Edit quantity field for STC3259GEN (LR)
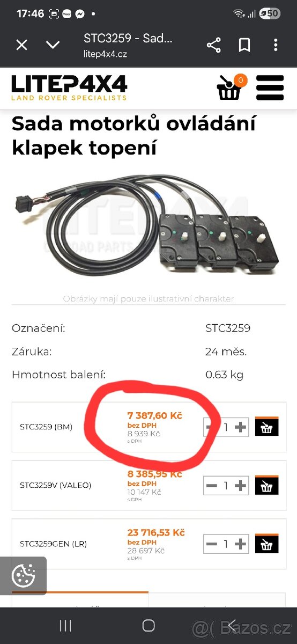This screenshot has width=297, height=644. (226, 544)
